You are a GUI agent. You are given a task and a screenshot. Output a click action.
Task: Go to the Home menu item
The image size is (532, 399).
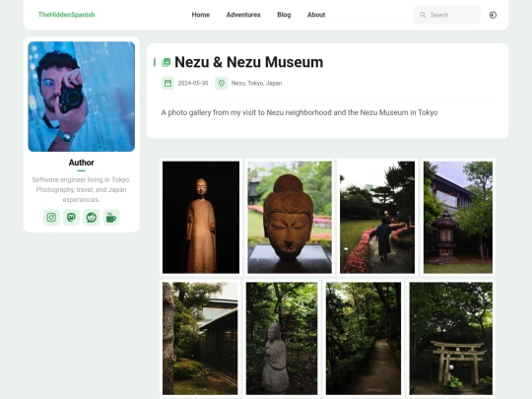click(x=201, y=15)
